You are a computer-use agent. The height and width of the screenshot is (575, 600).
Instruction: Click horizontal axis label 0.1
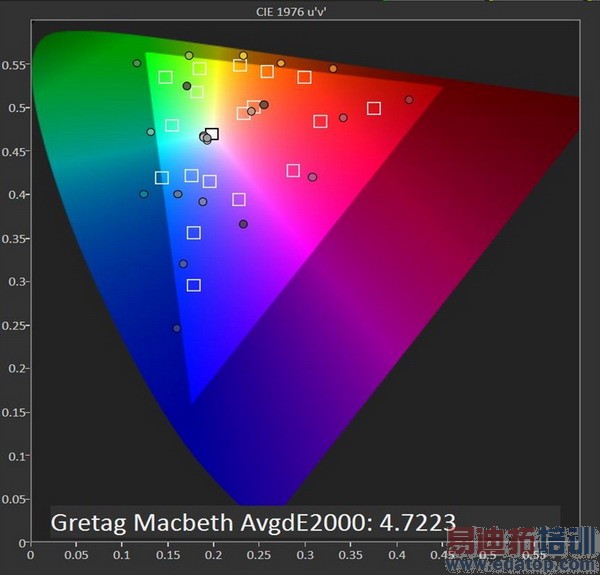[122, 555]
